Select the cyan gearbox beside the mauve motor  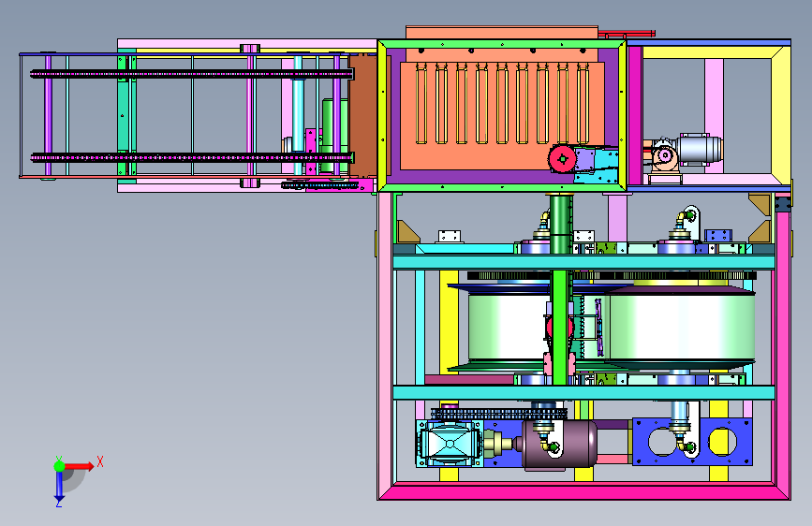click(450, 444)
